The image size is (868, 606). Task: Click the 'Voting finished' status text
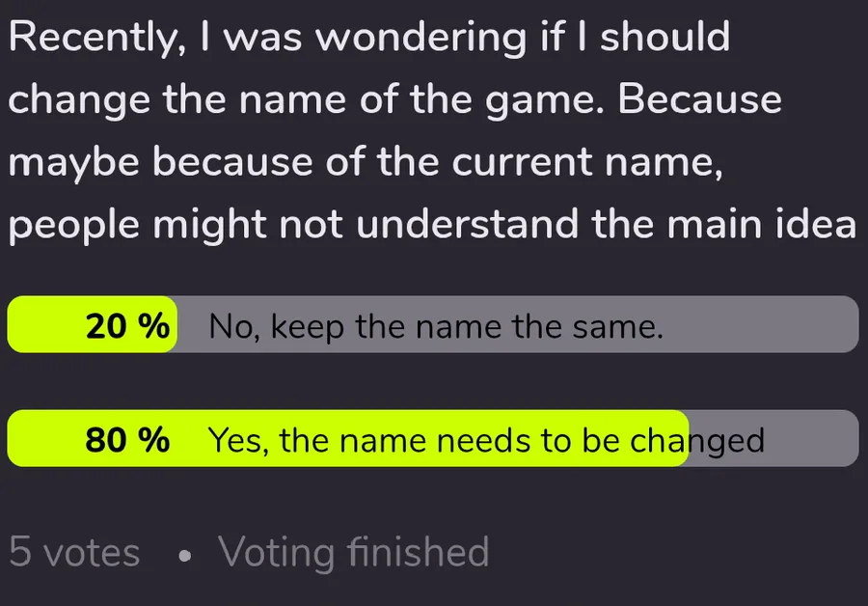tap(353, 552)
